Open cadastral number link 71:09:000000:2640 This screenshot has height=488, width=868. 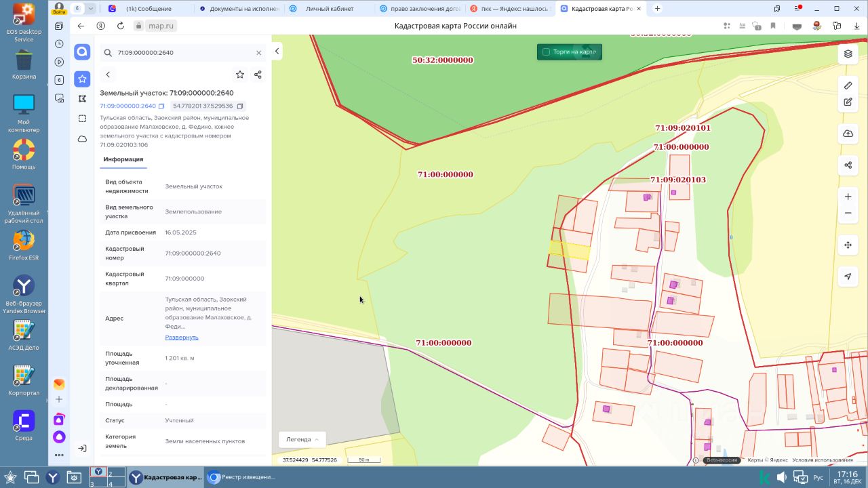pyautogui.click(x=127, y=106)
